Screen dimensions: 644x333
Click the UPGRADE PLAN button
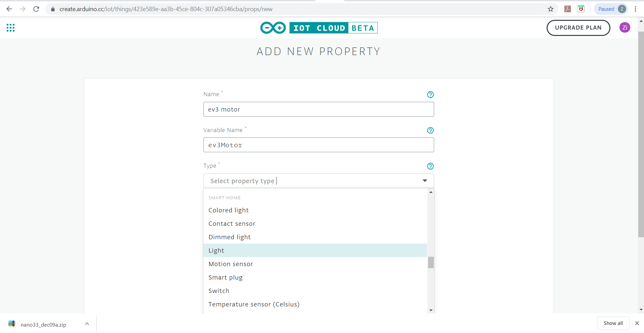click(578, 28)
